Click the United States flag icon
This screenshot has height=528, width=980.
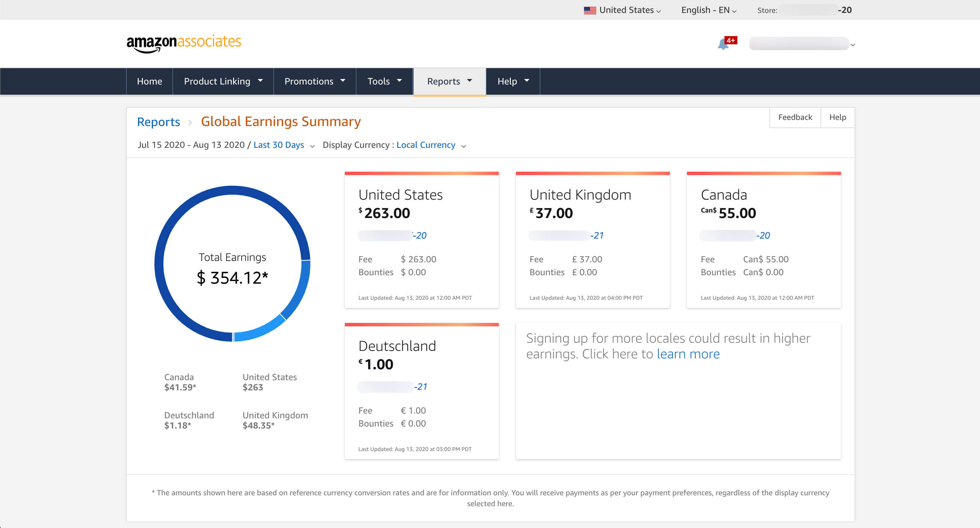coord(590,10)
